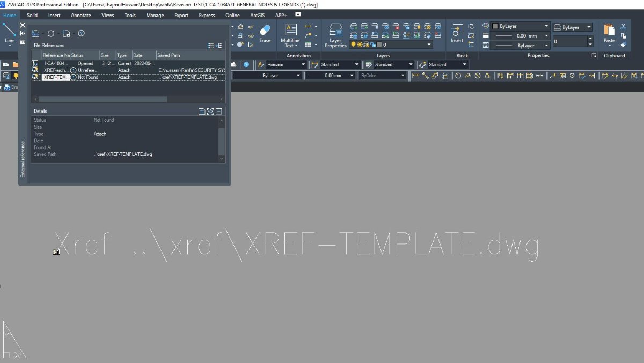This screenshot has width=644, height=363.
Task: Collapse the Details section with the minus button
Action: tap(219, 112)
